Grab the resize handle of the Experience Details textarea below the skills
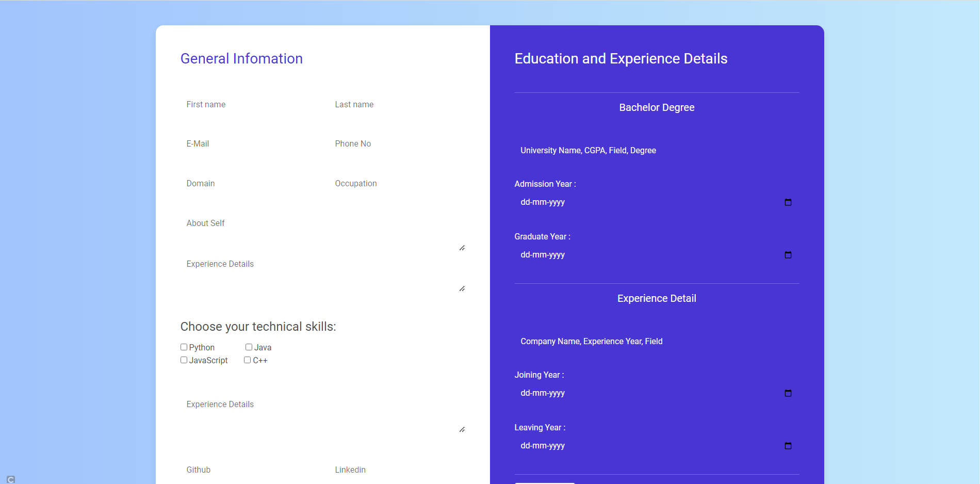This screenshot has height=484, width=980. tap(462, 430)
